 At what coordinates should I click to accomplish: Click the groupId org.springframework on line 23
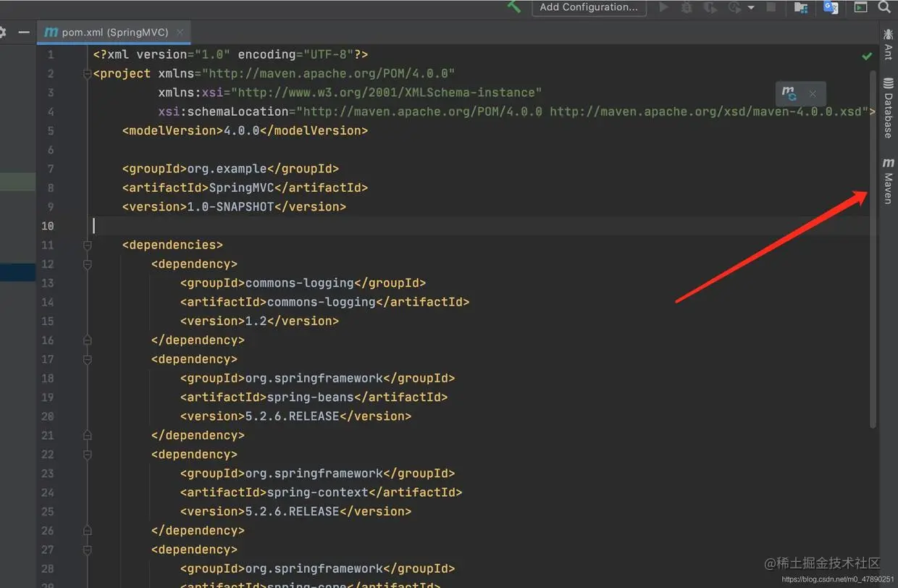pos(317,474)
